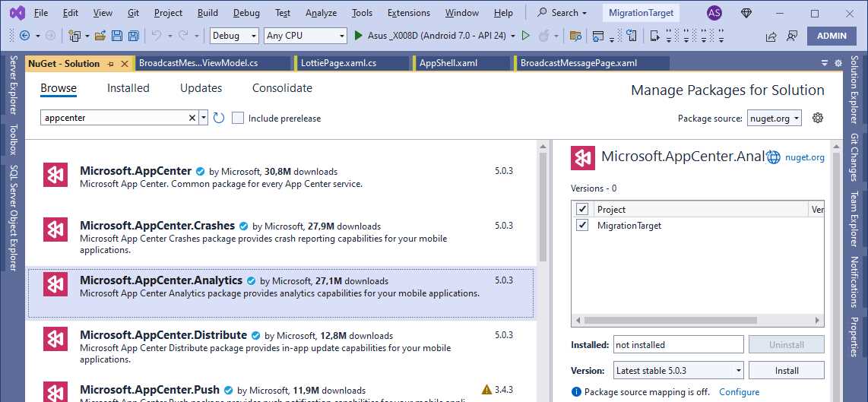Image resolution: width=868 pixels, height=402 pixels.
Task: Open the Build menu
Action: pos(207,13)
